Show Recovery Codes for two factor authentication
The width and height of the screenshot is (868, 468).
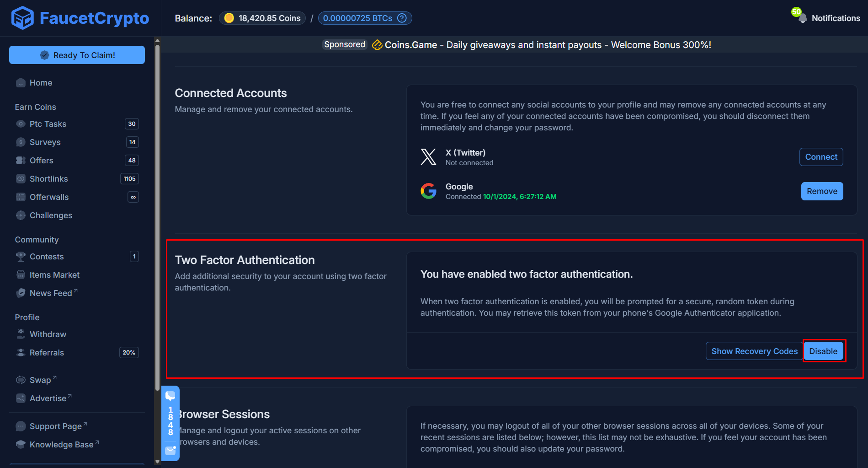tap(754, 351)
